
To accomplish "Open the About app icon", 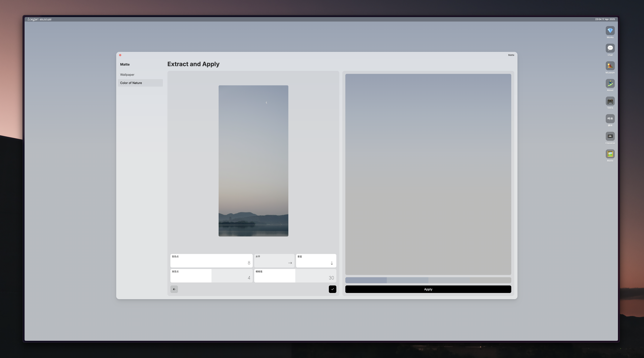I will [x=610, y=83].
